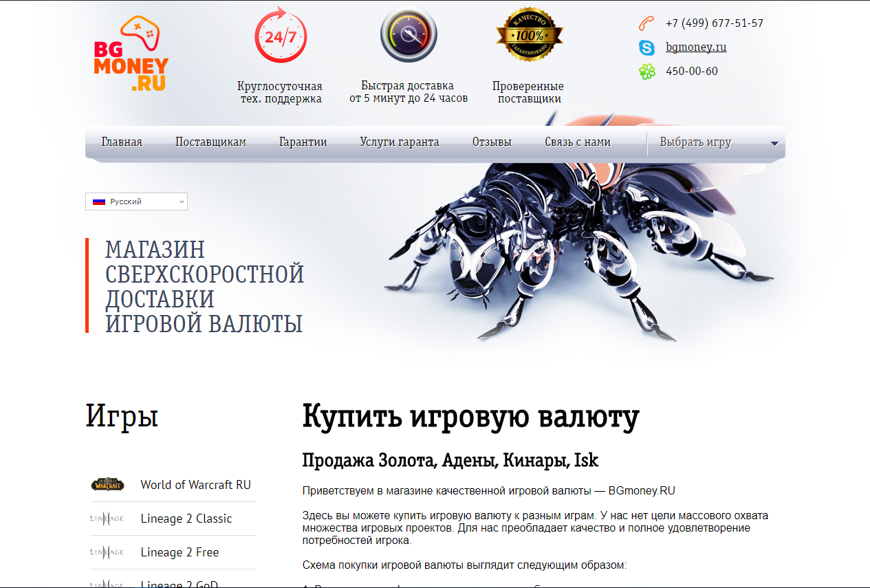870x588 pixels.
Task: Open Связь с нами menu item
Action: tap(578, 142)
